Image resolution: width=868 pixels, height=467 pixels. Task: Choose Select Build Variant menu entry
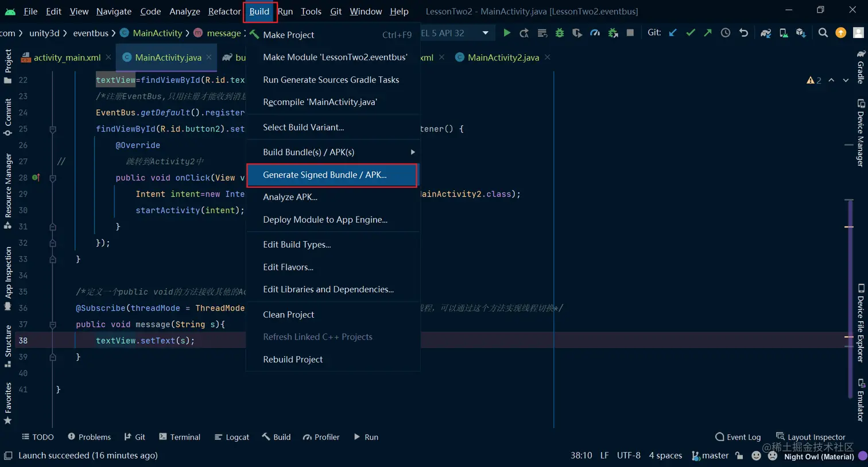pyautogui.click(x=333, y=128)
